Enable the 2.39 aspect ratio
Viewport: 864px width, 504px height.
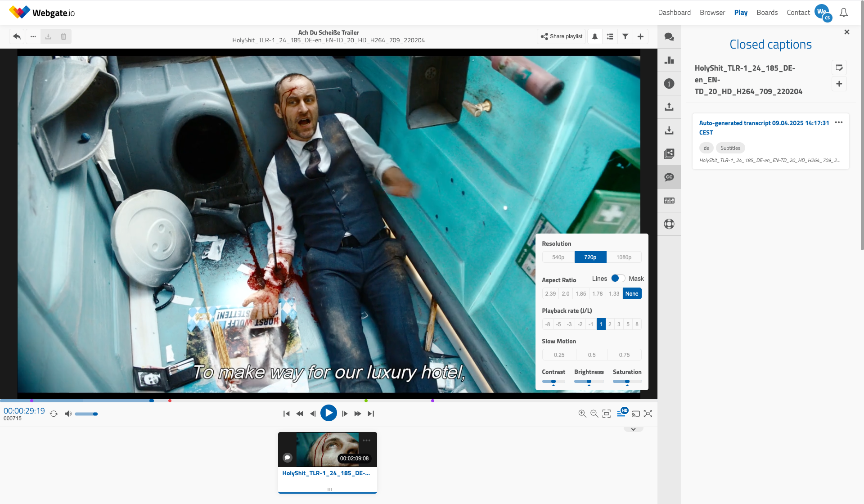[550, 293]
